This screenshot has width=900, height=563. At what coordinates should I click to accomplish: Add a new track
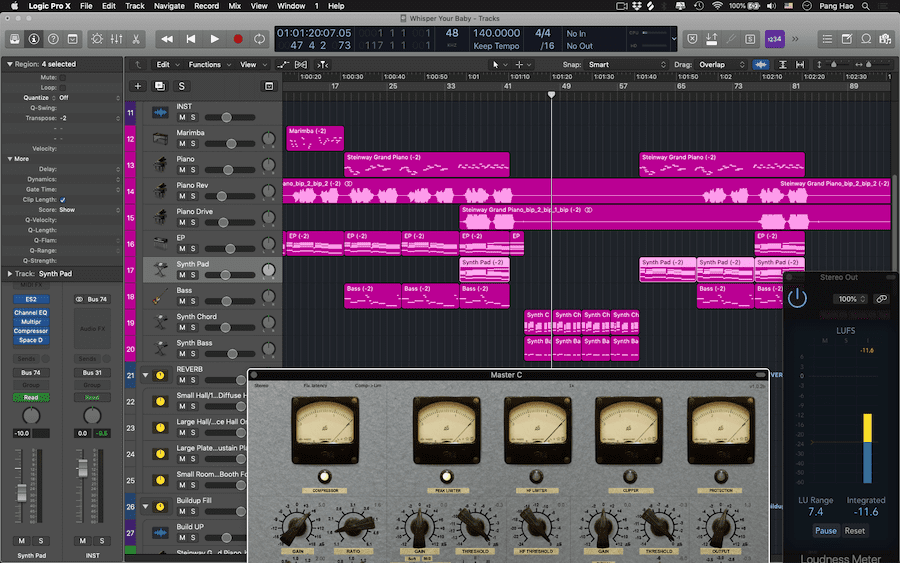pyautogui.click(x=138, y=86)
